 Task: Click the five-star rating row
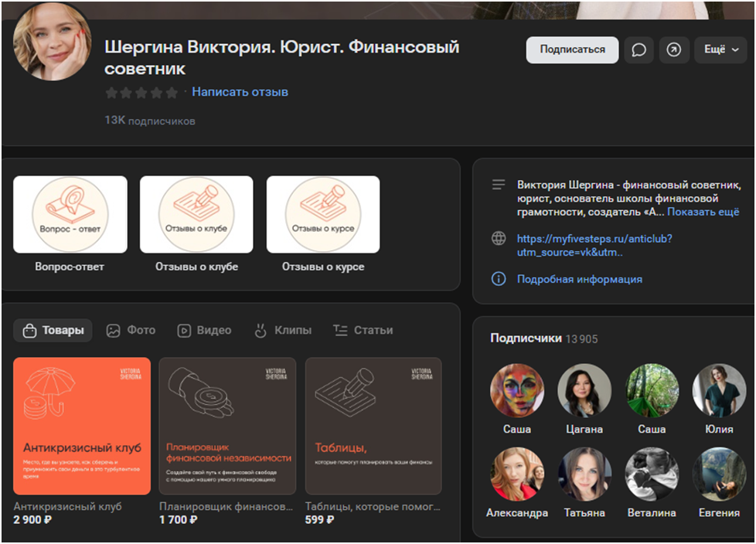[x=141, y=93]
